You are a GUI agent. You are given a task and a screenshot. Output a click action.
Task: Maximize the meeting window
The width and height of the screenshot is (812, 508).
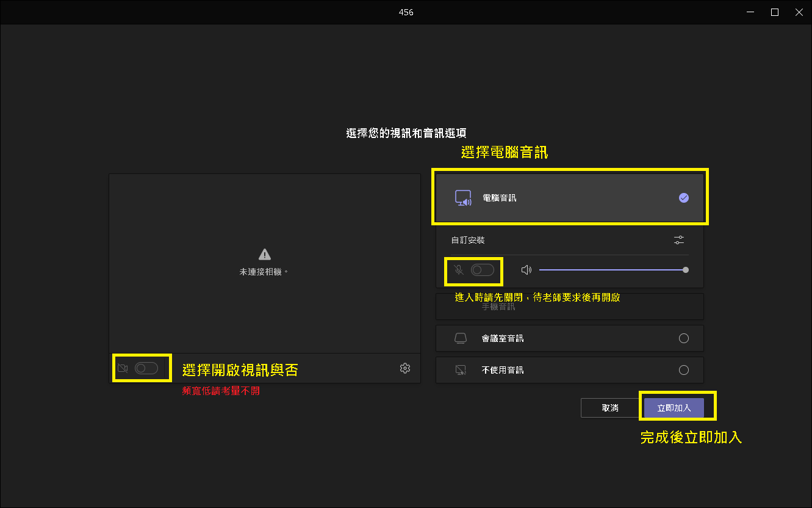[775, 12]
